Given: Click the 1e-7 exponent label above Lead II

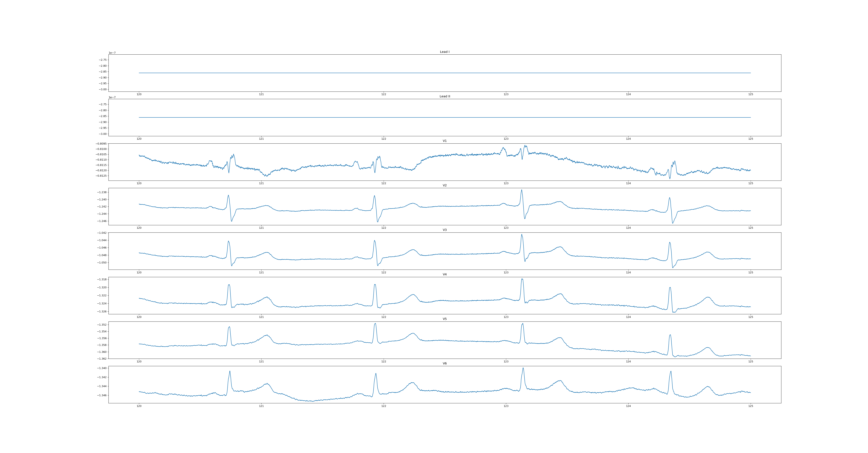Looking at the screenshot, I should point(112,97).
